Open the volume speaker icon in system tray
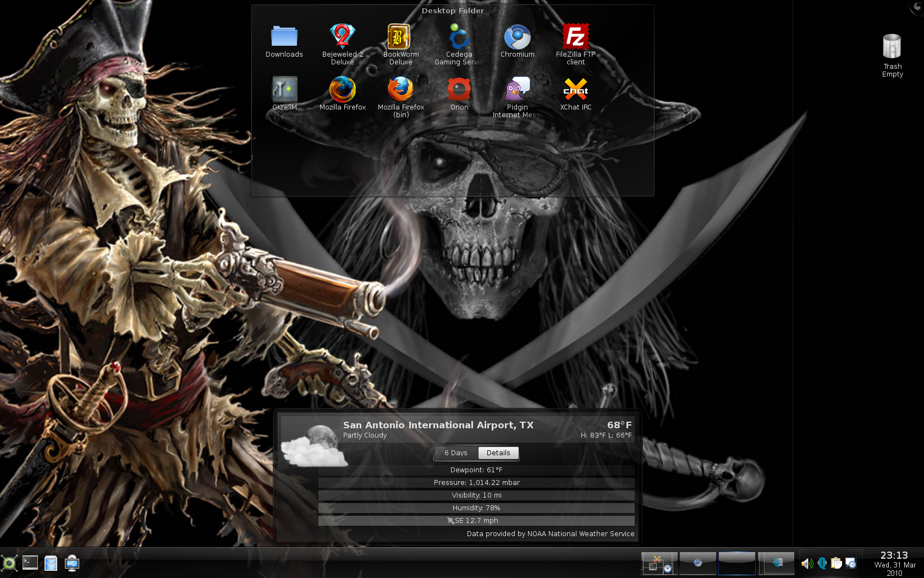924x578 pixels. 807,563
